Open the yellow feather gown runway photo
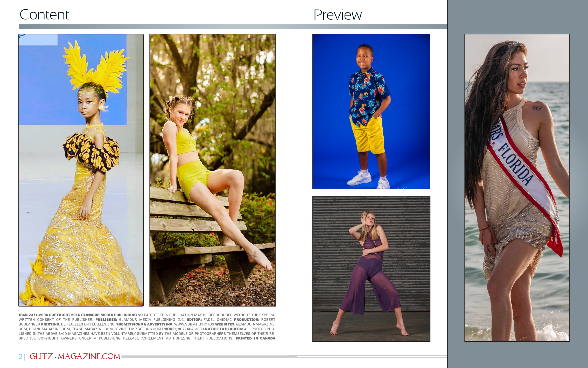 pos(81,170)
